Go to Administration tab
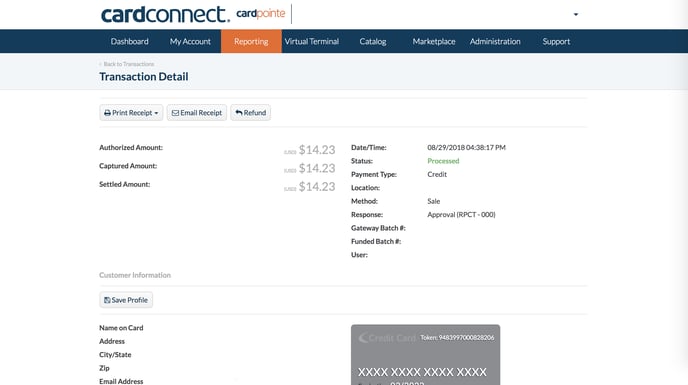The height and width of the screenshot is (385, 688). pos(495,41)
